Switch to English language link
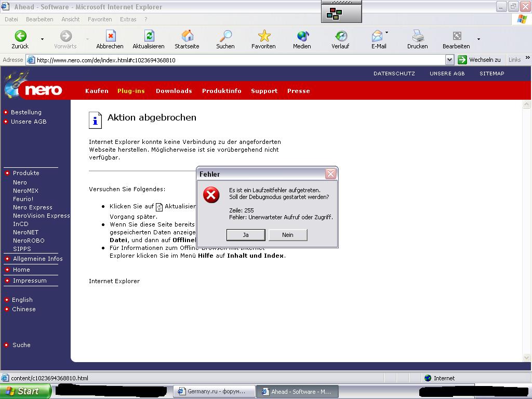532x399 pixels. pyautogui.click(x=22, y=300)
